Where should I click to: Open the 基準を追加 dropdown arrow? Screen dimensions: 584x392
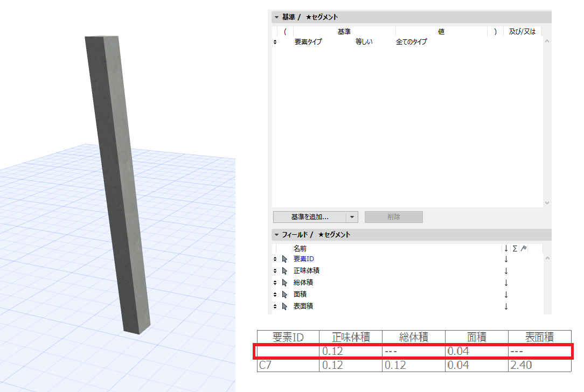click(x=352, y=217)
